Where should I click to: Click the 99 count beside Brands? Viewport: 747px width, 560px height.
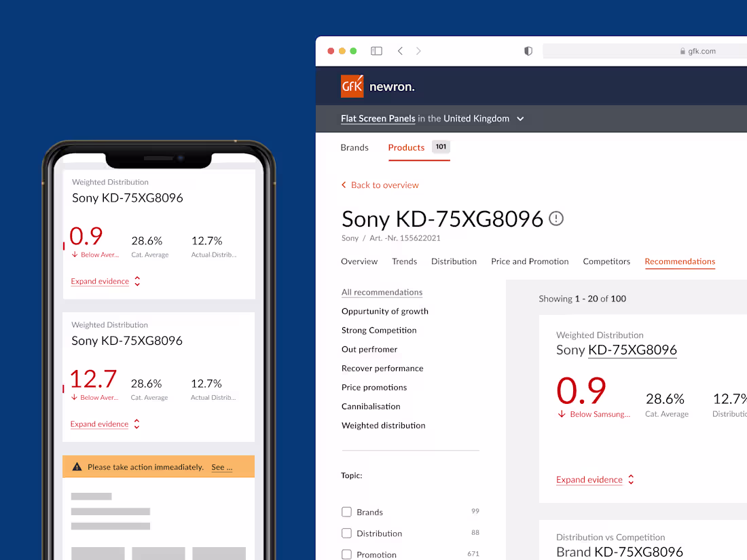tap(475, 511)
